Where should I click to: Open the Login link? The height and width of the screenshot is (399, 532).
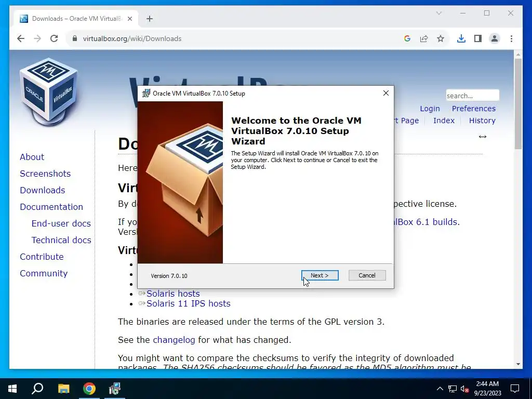point(430,109)
